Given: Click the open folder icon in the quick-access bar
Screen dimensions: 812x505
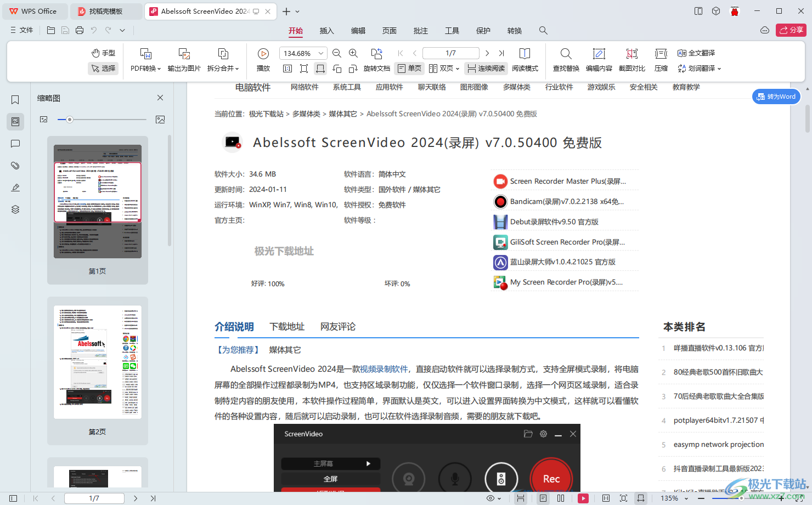Looking at the screenshot, I should 51,30.
